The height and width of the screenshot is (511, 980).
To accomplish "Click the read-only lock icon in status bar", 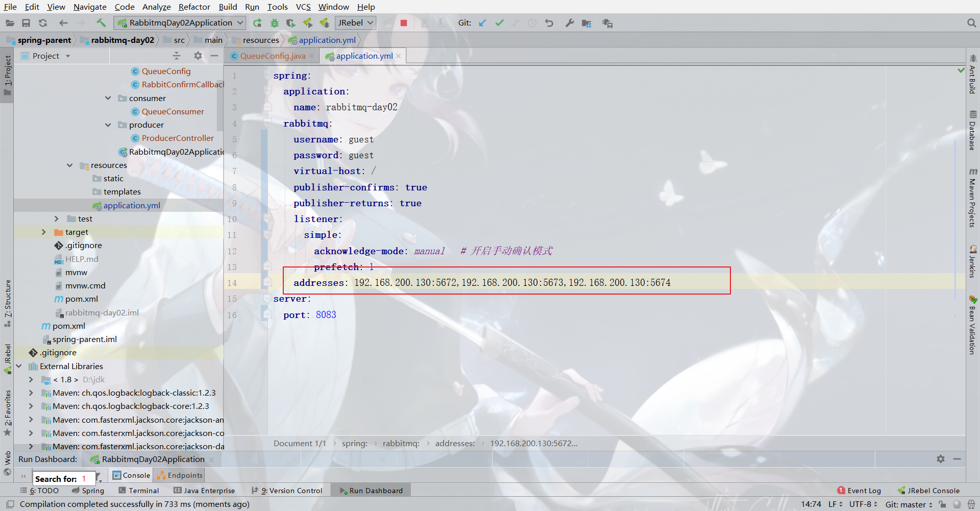I will tap(942, 504).
